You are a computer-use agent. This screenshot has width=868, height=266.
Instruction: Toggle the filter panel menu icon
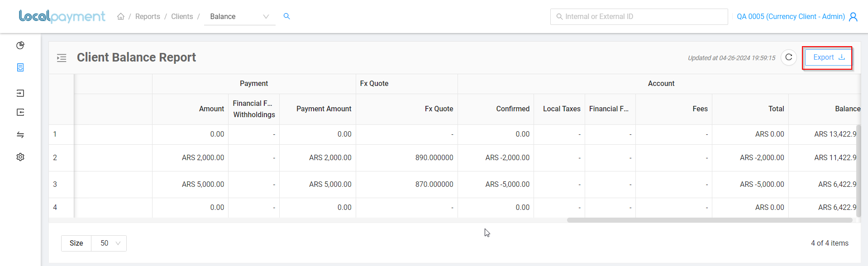click(62, 58)
